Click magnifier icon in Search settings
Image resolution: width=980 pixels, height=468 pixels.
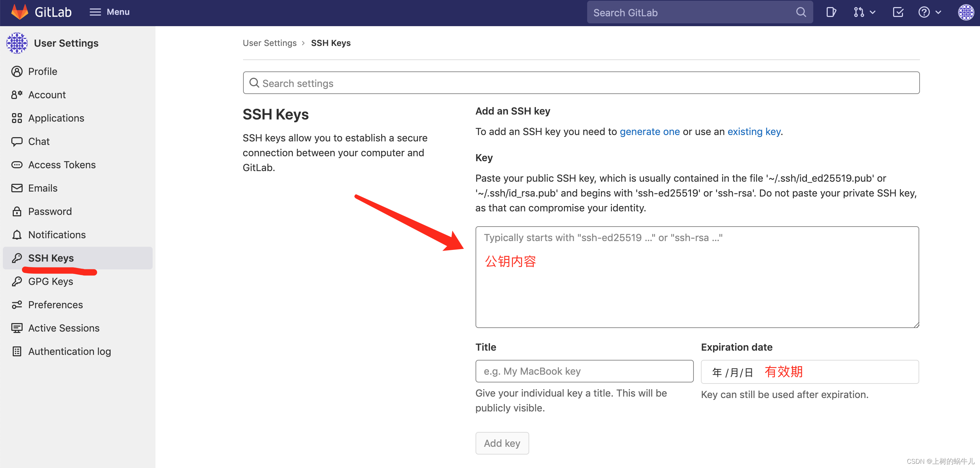point(254,83)
